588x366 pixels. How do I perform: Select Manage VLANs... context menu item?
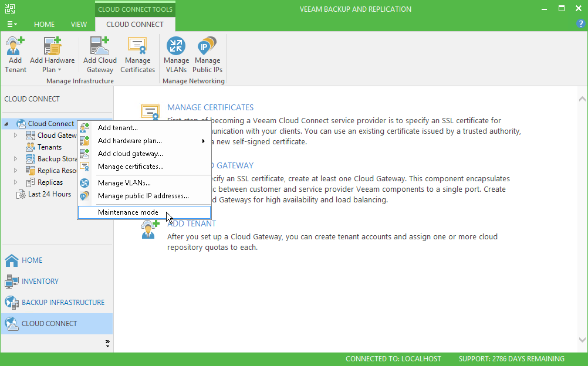[144, 183]
